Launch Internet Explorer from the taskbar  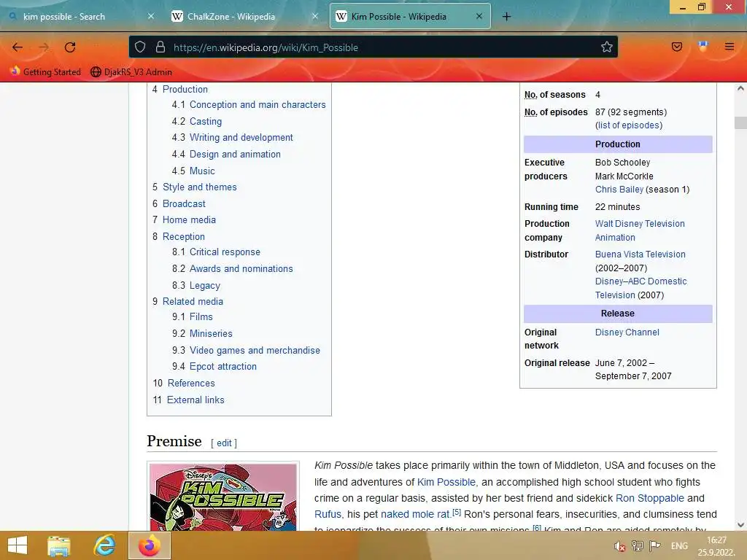(x=104, y=545)
